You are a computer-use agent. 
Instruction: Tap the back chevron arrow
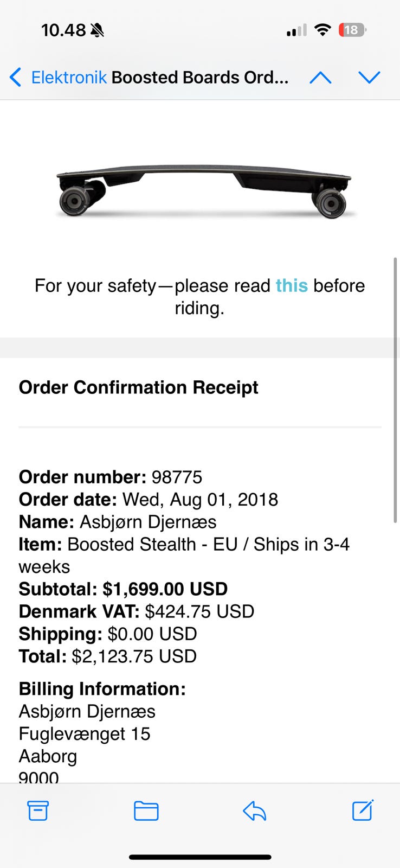point(16,78)
